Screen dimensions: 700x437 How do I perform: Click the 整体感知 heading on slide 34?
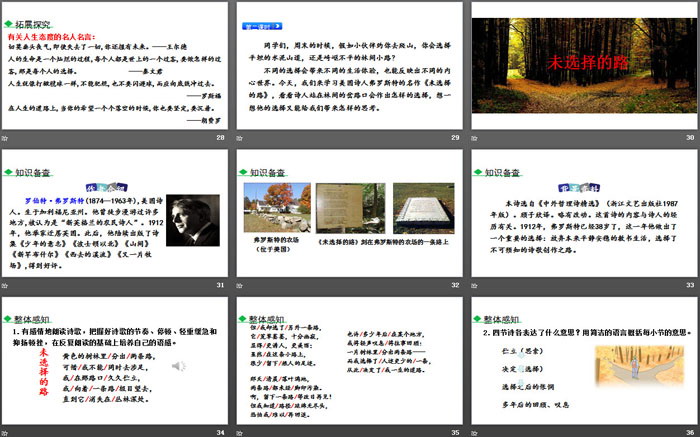click(32, 319)
